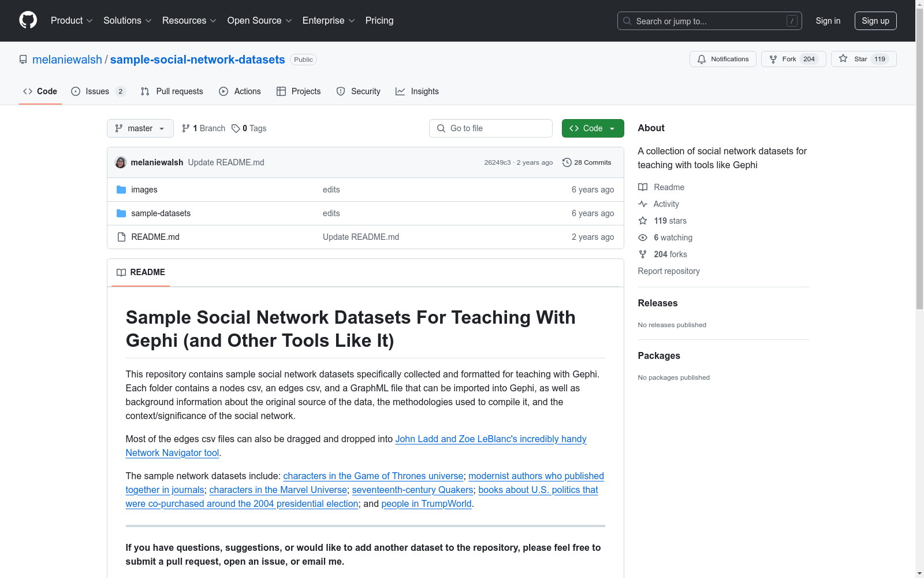Click the GitHub logo icon
The width and height of the screenshot is (924, 578).
(28, 20)
